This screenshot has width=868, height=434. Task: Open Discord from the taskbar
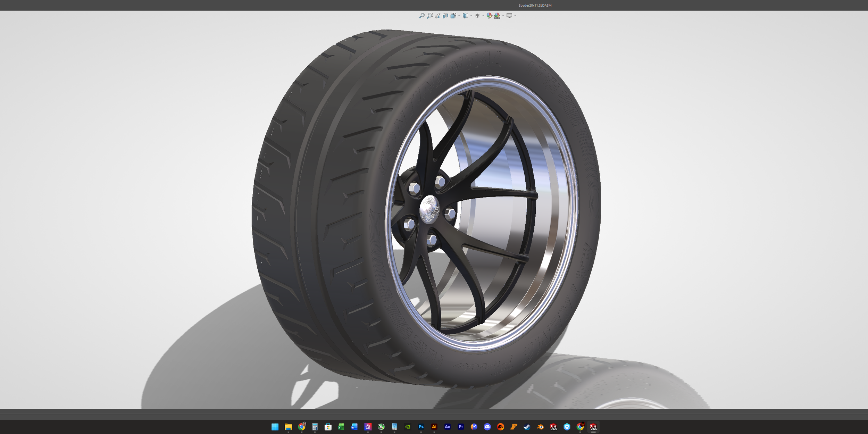pyautogui.click(x=487, y=427)
